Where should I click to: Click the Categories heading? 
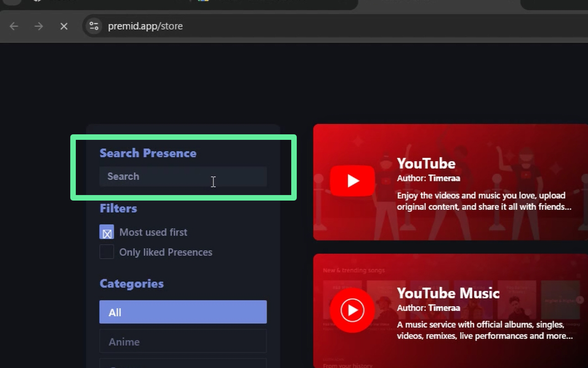[132, 284]
